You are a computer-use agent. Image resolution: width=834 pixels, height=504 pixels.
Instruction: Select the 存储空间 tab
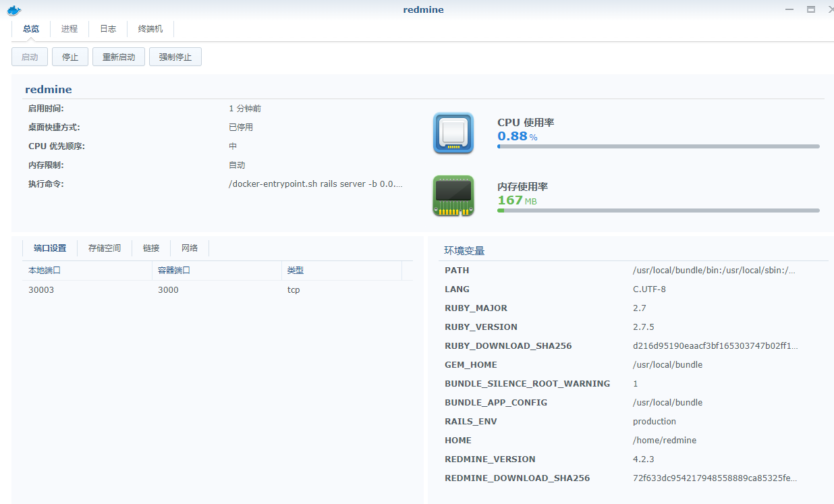click(105, 248)
